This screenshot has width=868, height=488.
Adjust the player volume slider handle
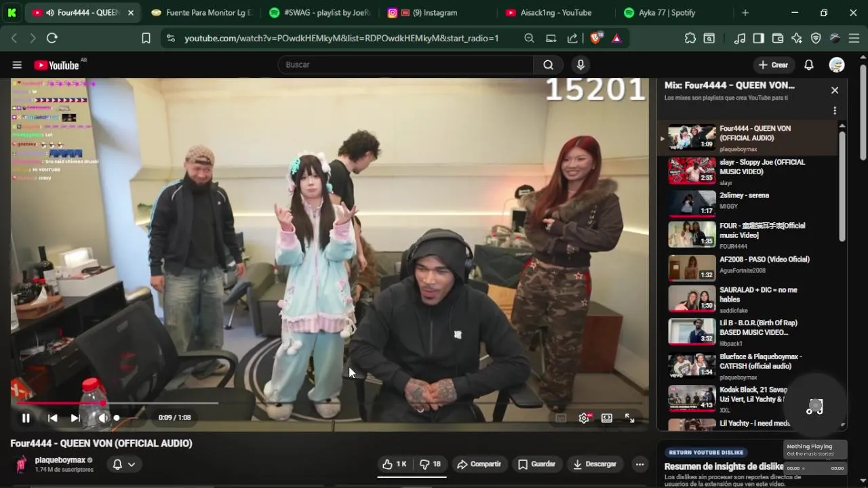tap(117, 418)
